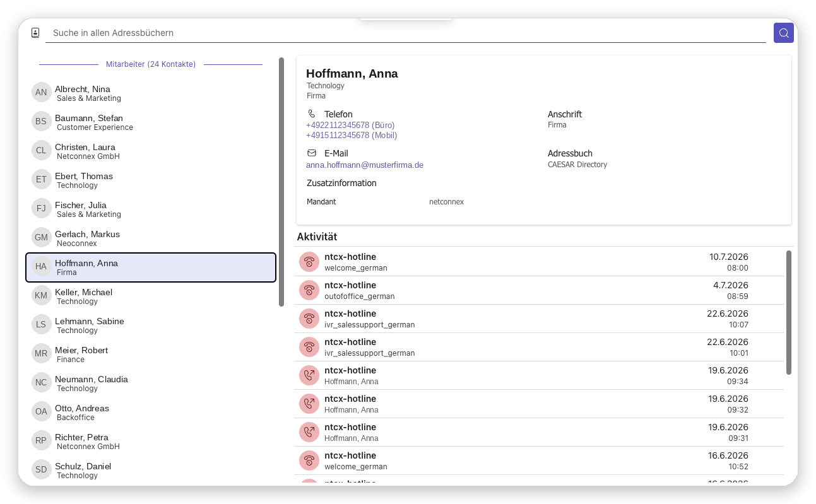The image size is (816, 504).
Task: Click the outgoing call icon of the 09:34 activity
Action: pos(309,375)
